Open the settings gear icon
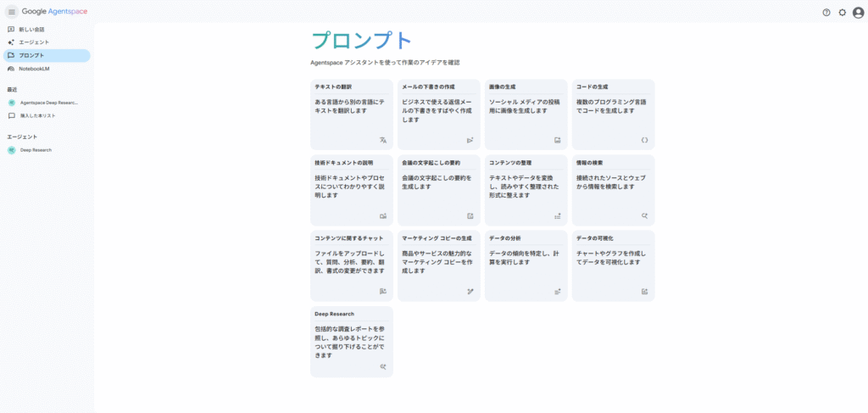Viewport: 868px width, 413px height. point(842,12)
